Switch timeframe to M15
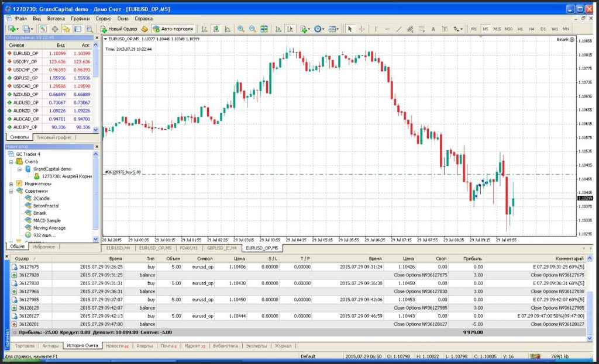The height and width of the screenshot is (364, 599). tap(497, 29)
